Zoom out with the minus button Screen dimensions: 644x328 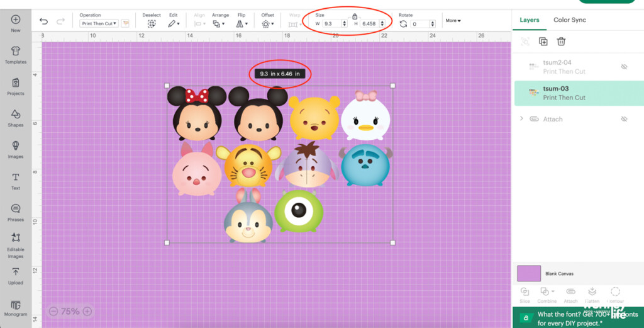pos(53,312)
